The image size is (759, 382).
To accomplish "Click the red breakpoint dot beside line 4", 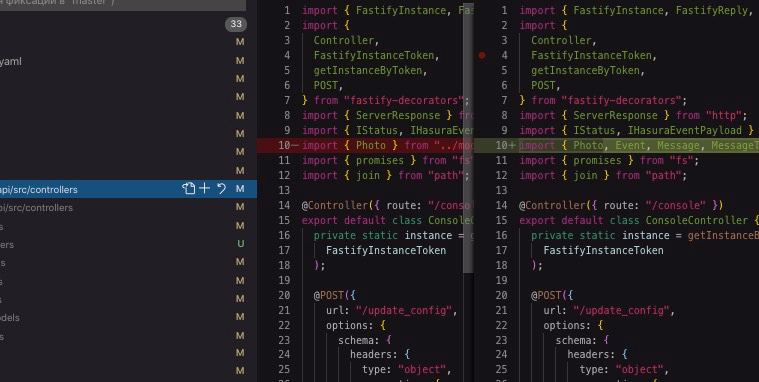I will [482, 56].
